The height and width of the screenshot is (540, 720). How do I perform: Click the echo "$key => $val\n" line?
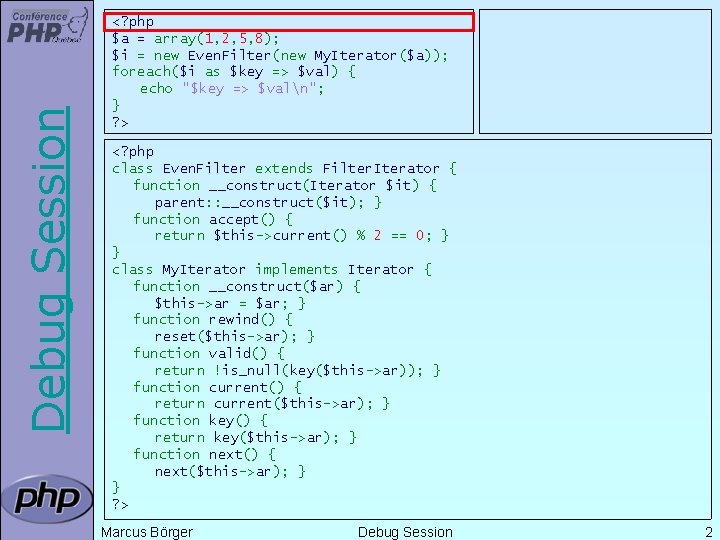pyautogui.click(x=232, y=89)
